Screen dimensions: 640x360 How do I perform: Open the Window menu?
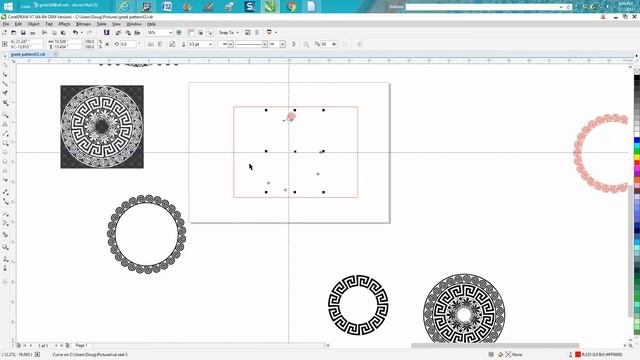tap(133, 24)
